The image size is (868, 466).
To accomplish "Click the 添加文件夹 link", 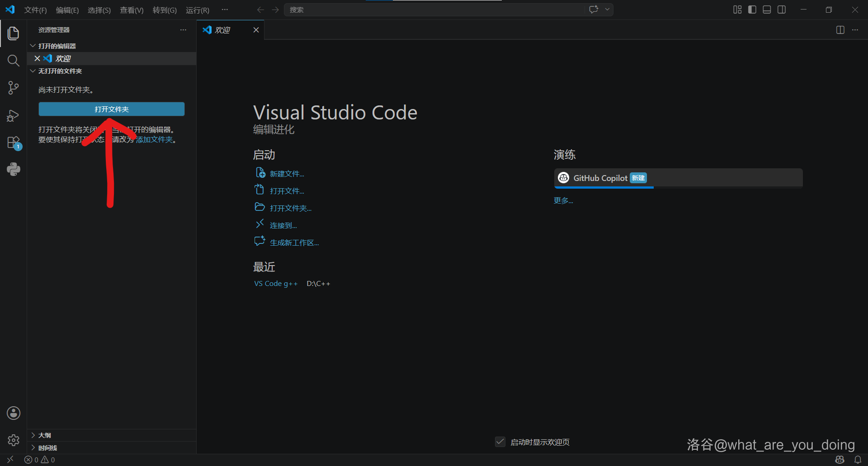I will 154,140.
